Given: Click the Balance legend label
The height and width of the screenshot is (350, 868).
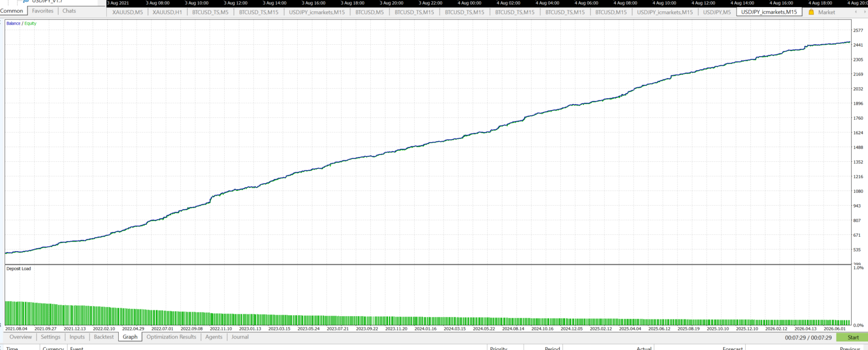Looking at the screenshot, I should 13,23.
